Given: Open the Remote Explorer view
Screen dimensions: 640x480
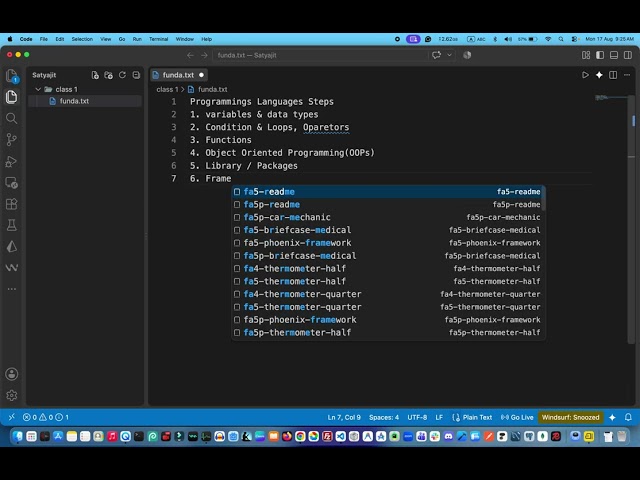Looking at the screenshot, I should coord(12,183).
